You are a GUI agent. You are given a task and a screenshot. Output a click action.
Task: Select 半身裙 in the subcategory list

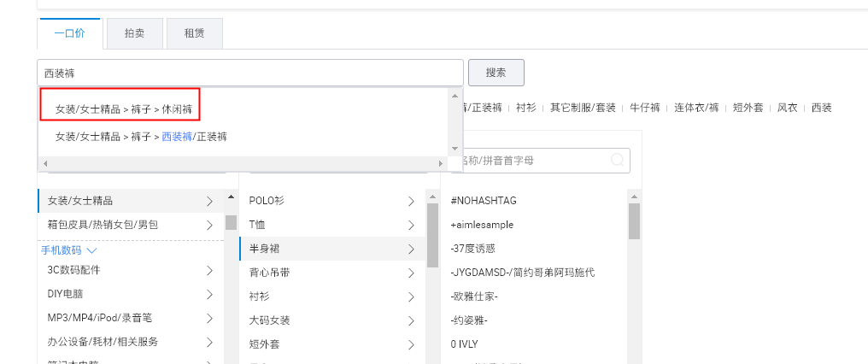[x=267, y=249]
